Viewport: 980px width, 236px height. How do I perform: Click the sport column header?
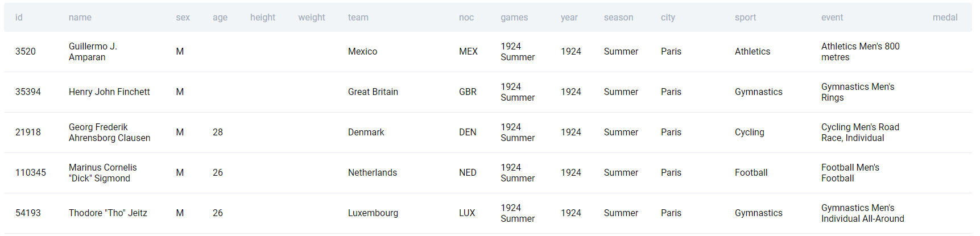click(745, 18)
